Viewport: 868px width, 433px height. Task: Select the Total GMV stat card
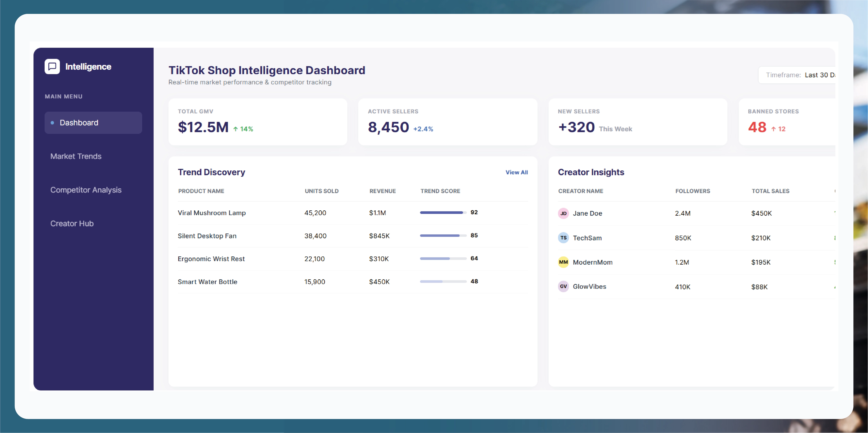[257, 122]
